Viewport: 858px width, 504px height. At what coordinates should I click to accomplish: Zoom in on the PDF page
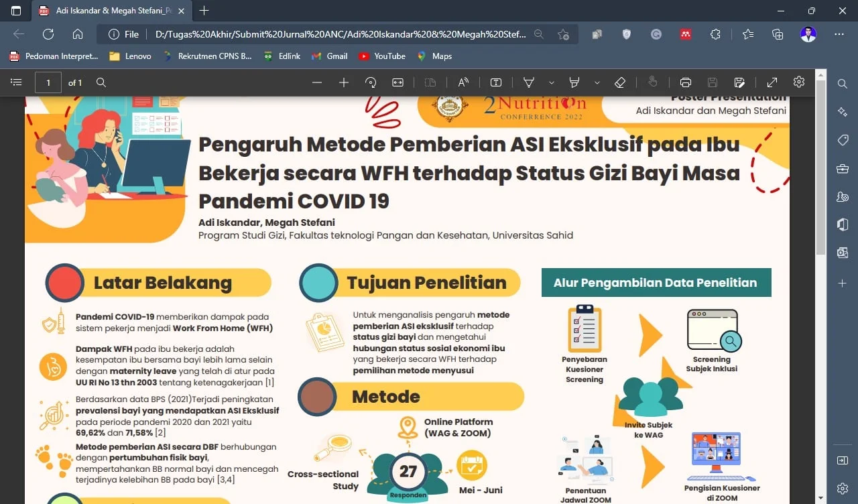point(344,82)
